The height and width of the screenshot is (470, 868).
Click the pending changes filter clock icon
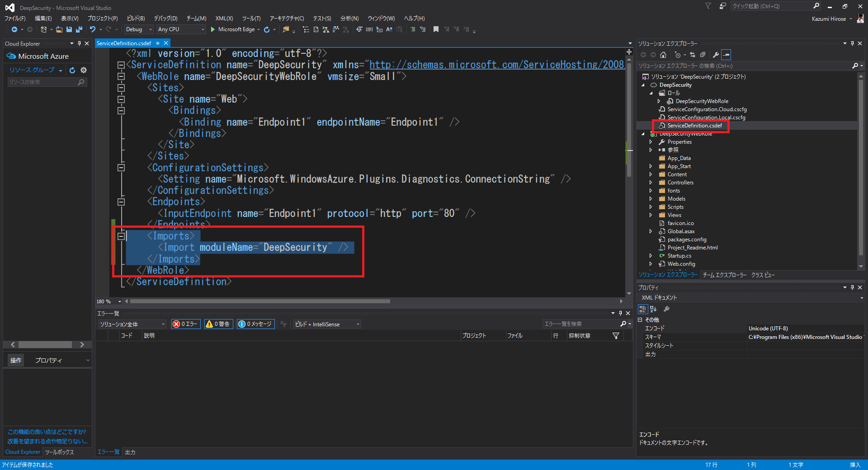click(x=677, y=55)
